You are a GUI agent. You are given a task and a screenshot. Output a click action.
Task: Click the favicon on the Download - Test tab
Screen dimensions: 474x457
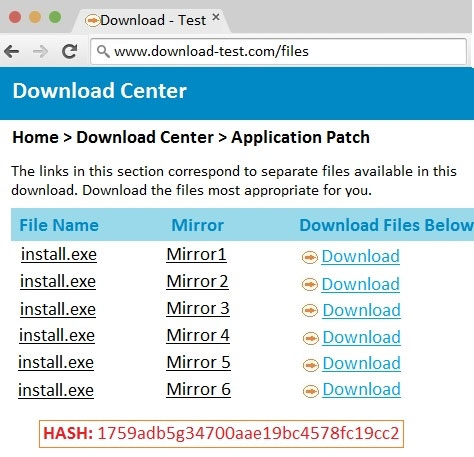pyautogui.click(x=92, y=21)
